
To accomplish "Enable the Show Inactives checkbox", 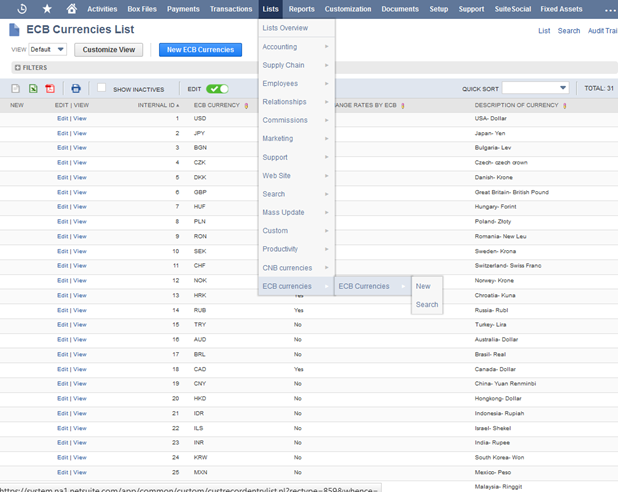I will point(101,88).
